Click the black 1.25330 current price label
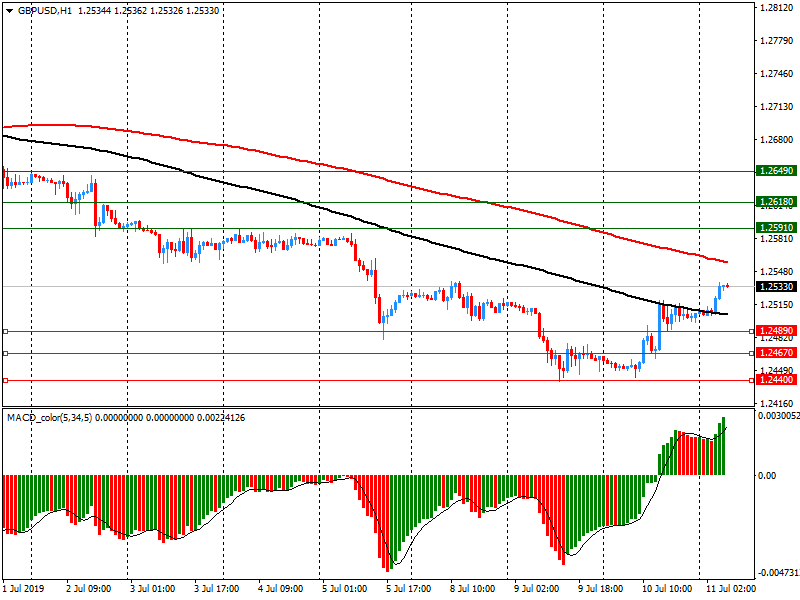 click(x=777, y=287)
